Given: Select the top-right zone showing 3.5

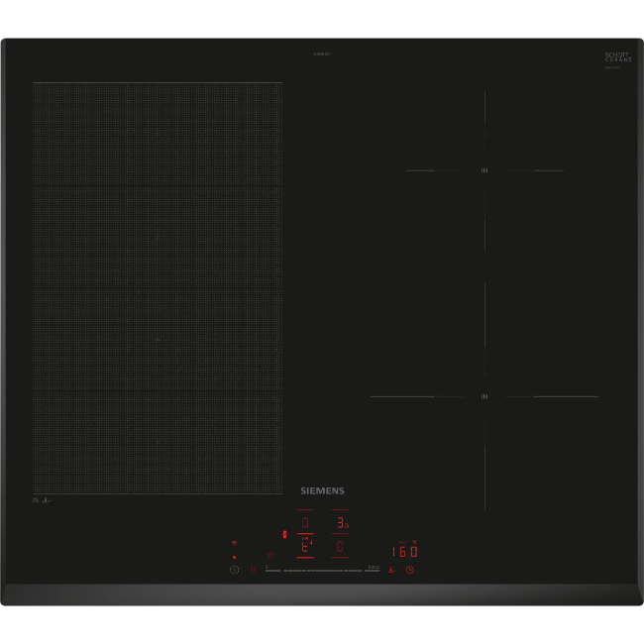Looking at the screenshot, I should 340,522.
